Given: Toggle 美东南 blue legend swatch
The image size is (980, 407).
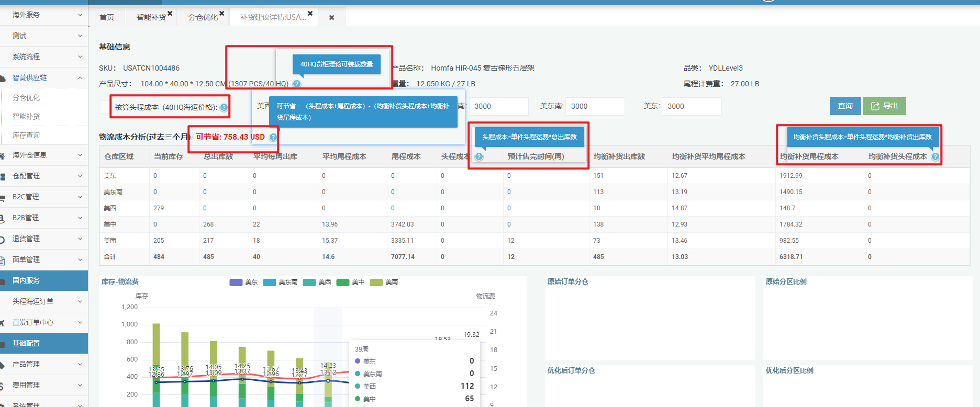Looking at the screenshot, I should 270,282.
